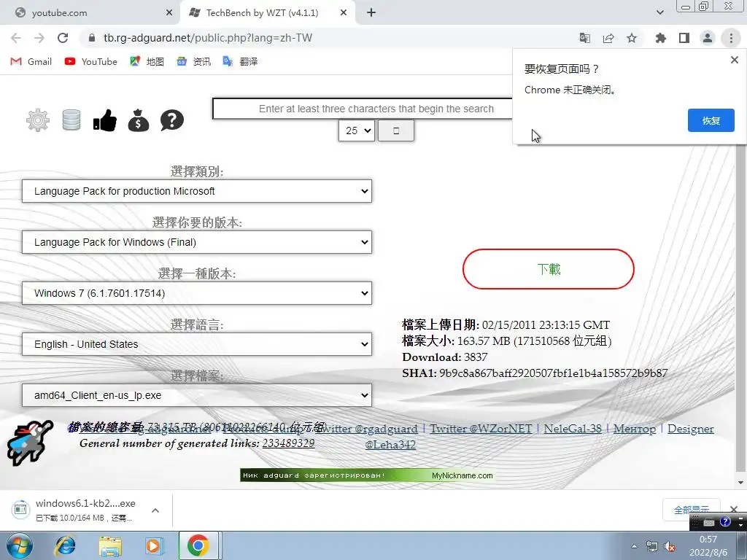Open the Ментор link
Screen dimensions: 747x560
point(635,429)
